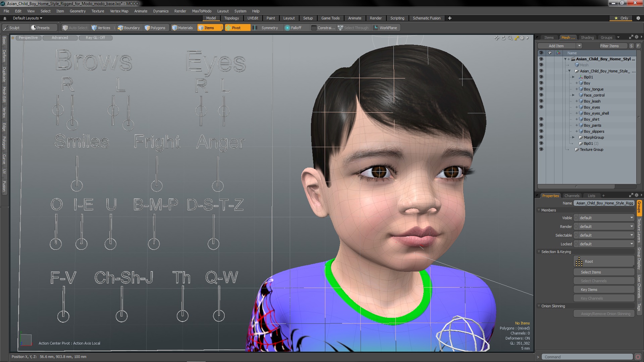Open the MaxToModo menu

tap(202, 11)
